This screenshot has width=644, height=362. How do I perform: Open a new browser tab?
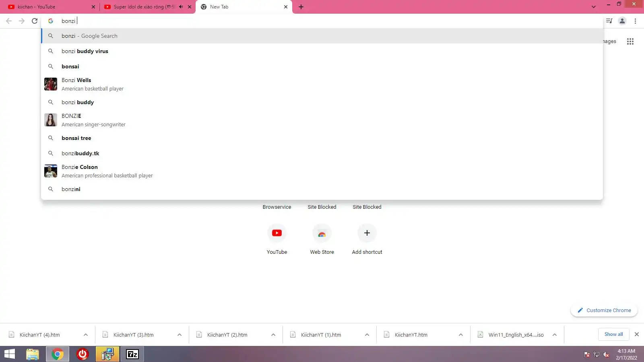[301, 7]
